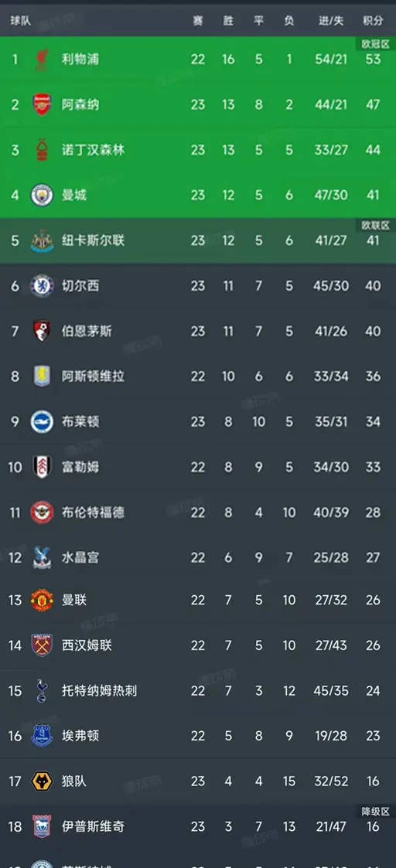Tap the Arsenal team badge
The image size is (396, 868).
(x=42, y=104)
